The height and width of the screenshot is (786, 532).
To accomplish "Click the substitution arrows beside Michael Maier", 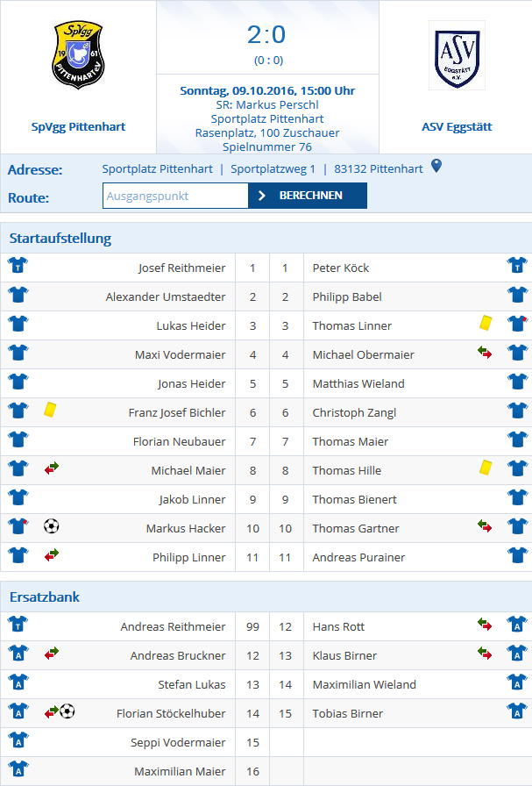I will 52,468.
